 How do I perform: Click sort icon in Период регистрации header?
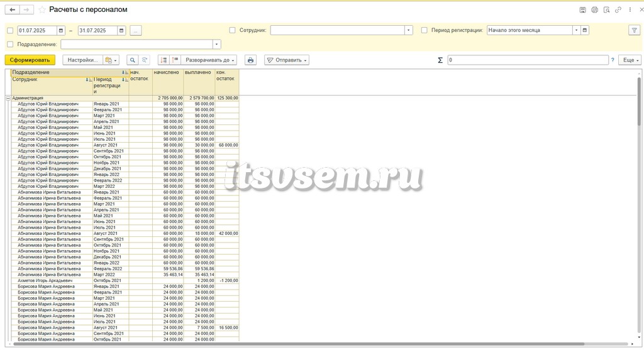(124, 80)
